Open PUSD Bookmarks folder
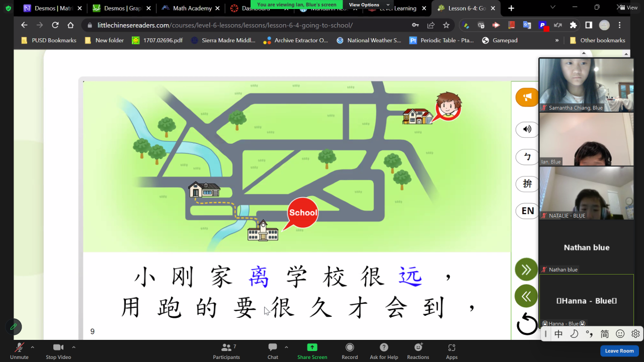 pyautogui.click(x=49, y=40)
